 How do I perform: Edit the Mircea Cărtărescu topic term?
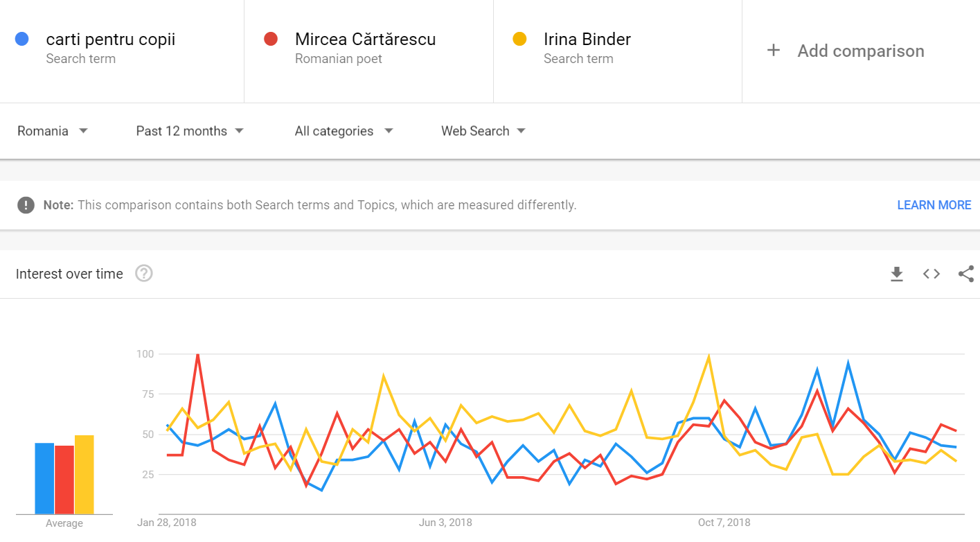click(365, 40)
